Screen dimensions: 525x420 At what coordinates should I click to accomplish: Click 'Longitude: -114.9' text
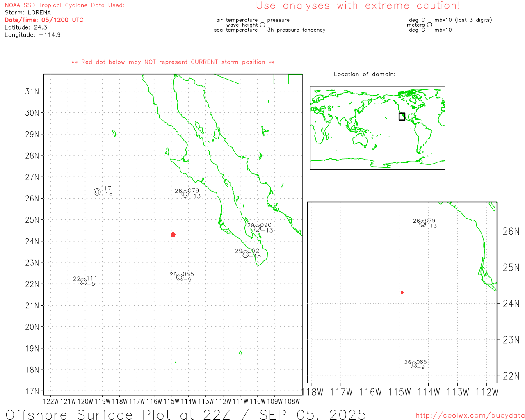click(x=33, y=35)
